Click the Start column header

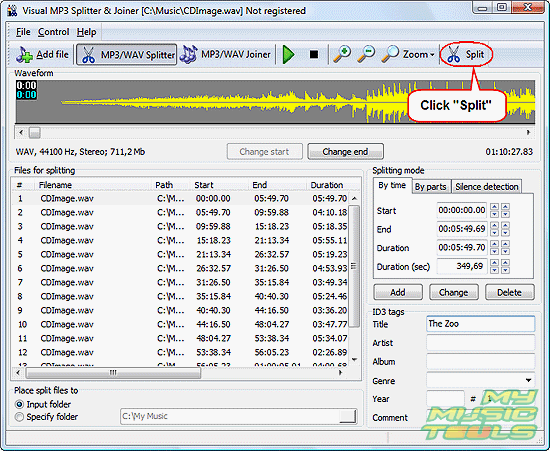(219, 185)
